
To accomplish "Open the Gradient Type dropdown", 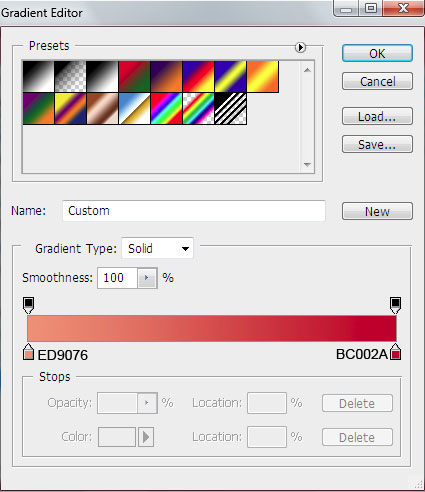I will [157, 248].
